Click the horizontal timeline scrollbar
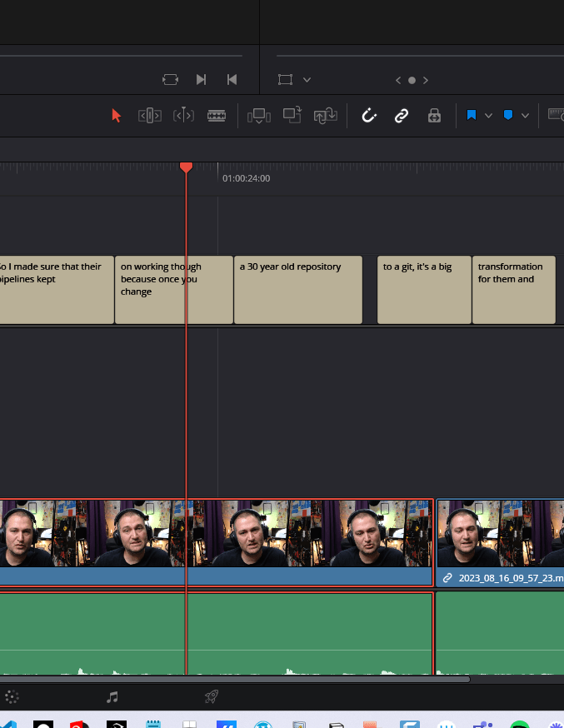Image resolution: width=564 pixels, height=728 pixels. 234,679
